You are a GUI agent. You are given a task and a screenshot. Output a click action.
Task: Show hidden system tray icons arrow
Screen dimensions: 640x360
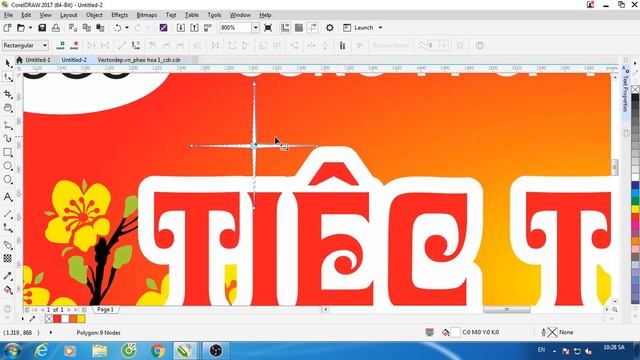click(x=554, y=351)
